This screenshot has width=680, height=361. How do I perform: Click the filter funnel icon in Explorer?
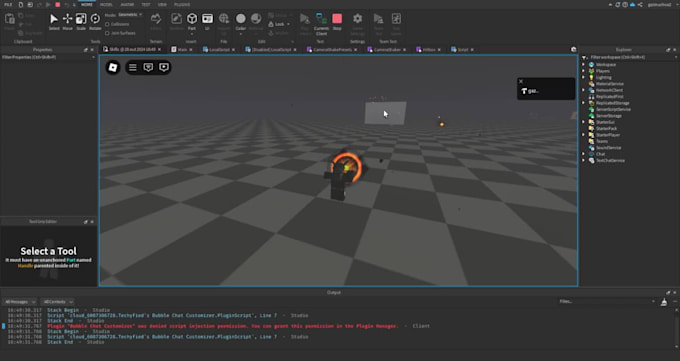(x=584, y=57)
